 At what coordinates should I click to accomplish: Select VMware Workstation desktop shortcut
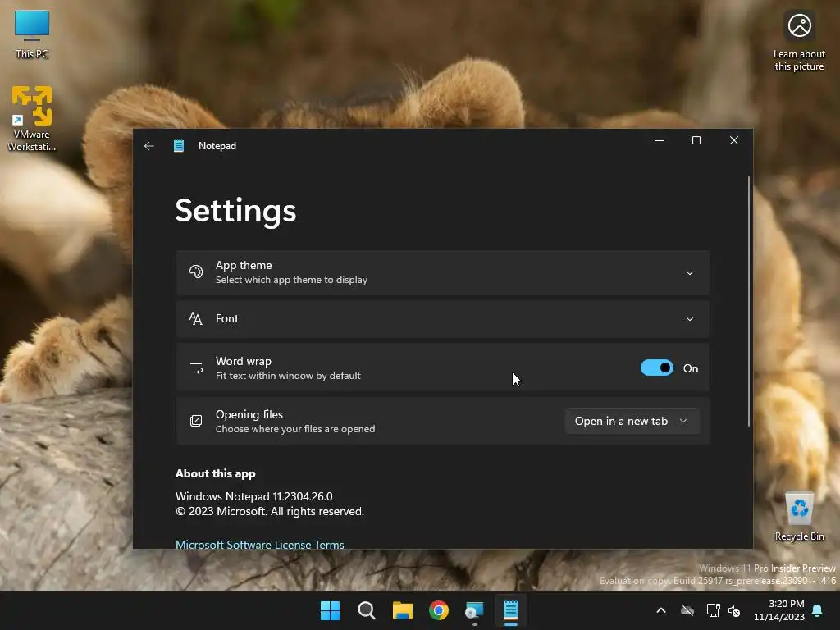point(32,118)
